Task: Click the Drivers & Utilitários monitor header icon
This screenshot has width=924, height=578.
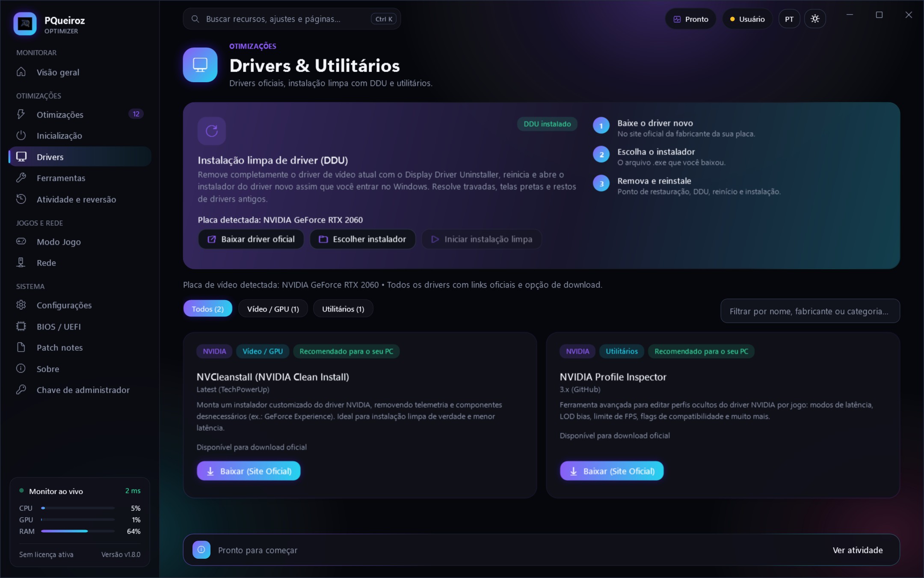Action: (x=200, y=65)
